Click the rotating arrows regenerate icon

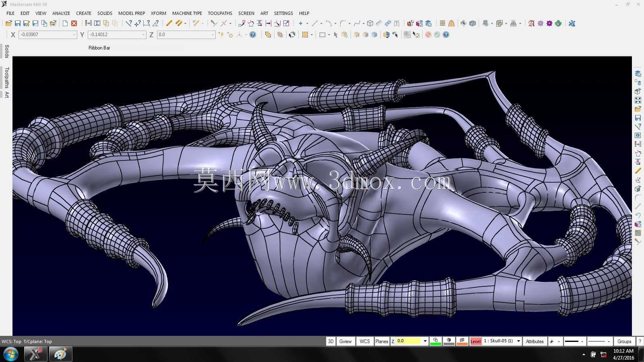292,35
